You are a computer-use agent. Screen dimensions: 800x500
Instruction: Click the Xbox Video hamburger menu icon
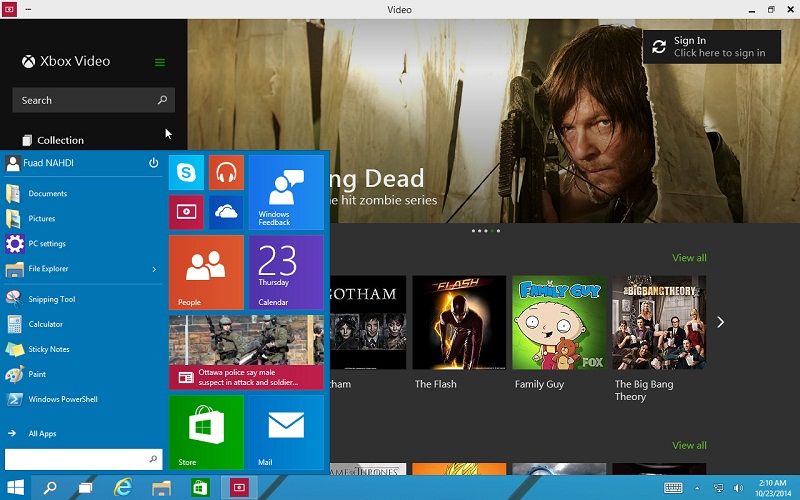pos(160,62)
